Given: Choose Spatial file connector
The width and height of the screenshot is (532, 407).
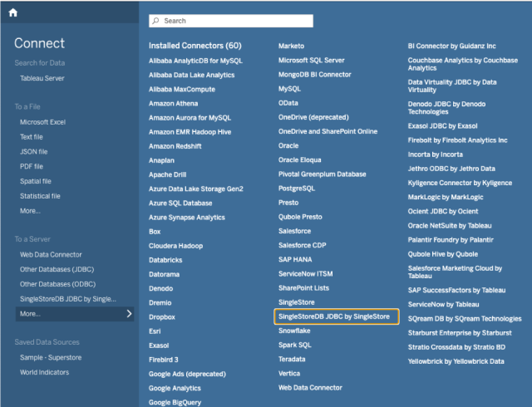Looking at the screenshot, I should 36,181.
